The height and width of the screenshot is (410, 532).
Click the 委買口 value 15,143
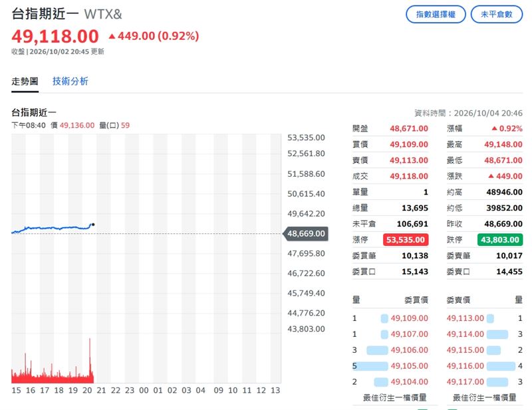(415, 272)
